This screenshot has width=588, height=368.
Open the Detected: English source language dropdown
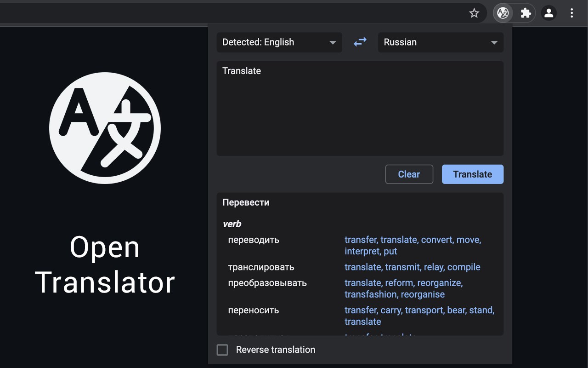279,42
